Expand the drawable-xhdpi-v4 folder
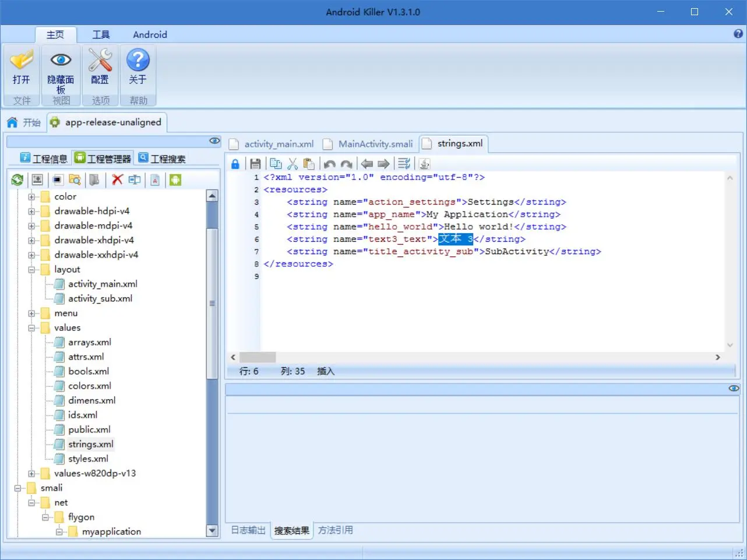 pos(31,241)
